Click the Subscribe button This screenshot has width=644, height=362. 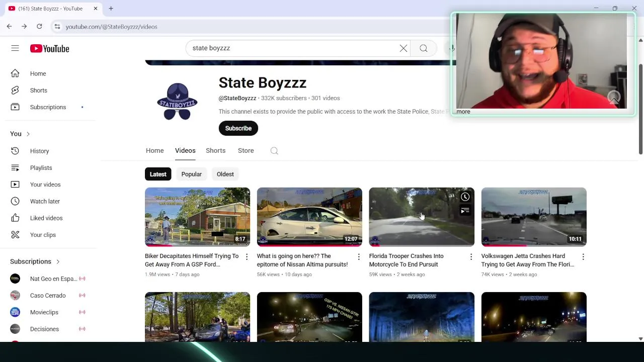238,128
